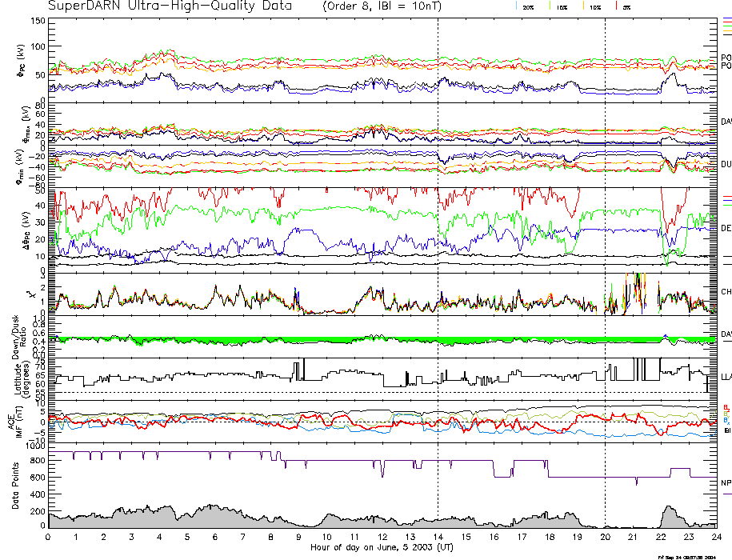This screenshot has width=732, height=560.
Task: Click the timestamp text at bottom right corner
Action: (687, 556)
